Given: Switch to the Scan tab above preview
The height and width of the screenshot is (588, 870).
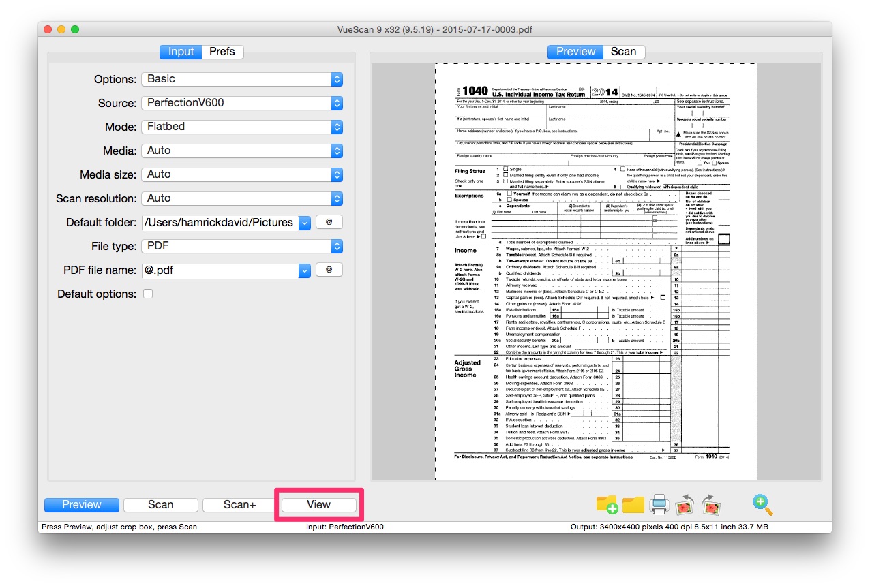Looking at the screenshot, I should tap(623, 52).
